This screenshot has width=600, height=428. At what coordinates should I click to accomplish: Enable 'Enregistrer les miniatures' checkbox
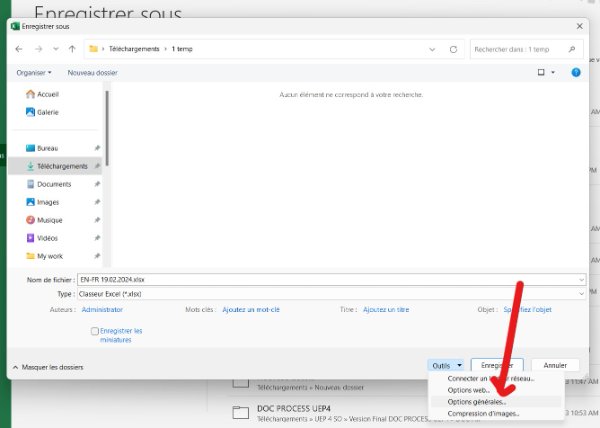click(95, 331)
